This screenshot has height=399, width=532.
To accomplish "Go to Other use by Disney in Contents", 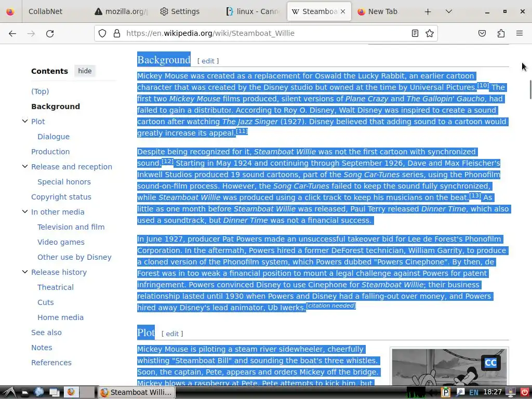I will [74, 257].
